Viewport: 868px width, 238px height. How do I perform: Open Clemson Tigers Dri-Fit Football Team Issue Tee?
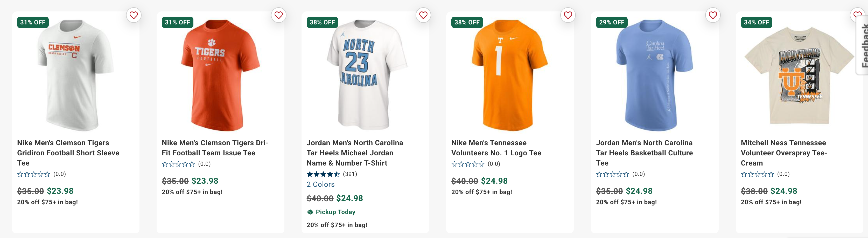[215, 148]
